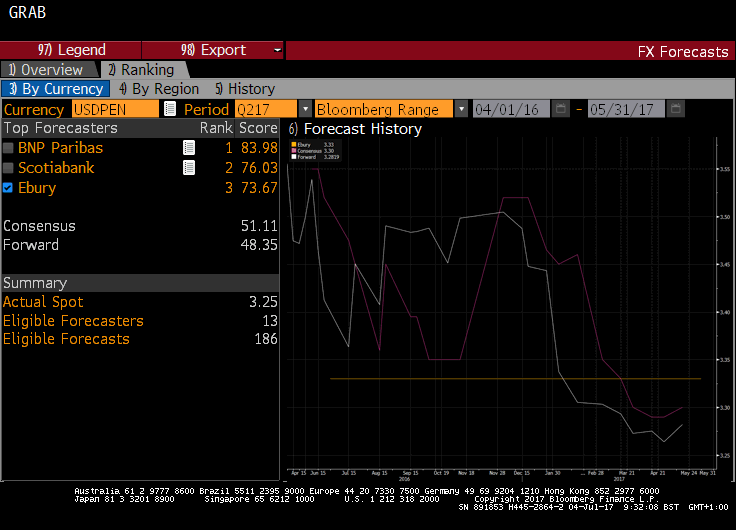The height and width of the screenshot is (530, 736).
Task: Click the Summary section header
Action: click(140, 283)
